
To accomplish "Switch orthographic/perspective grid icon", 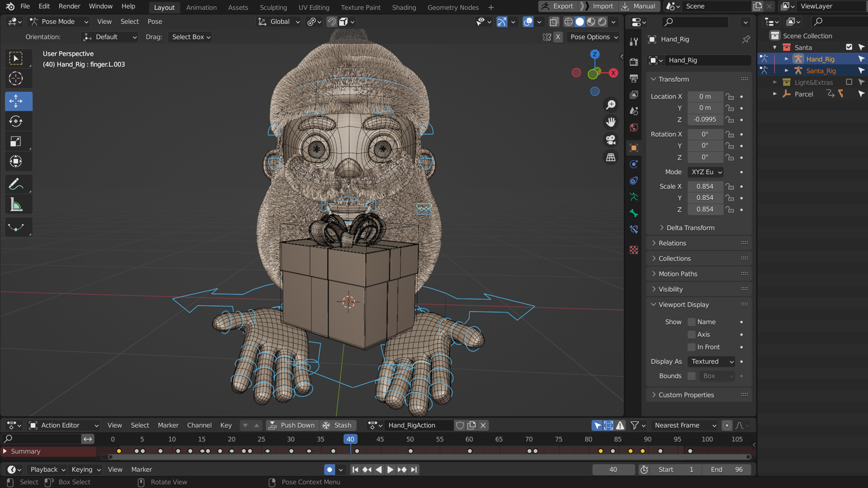I will 611,157.
